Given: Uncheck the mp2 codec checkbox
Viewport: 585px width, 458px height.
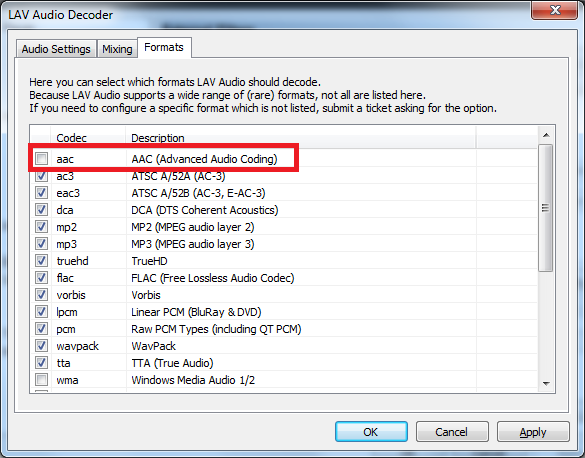Looking at the screenshot, I should tap(41, 227).
